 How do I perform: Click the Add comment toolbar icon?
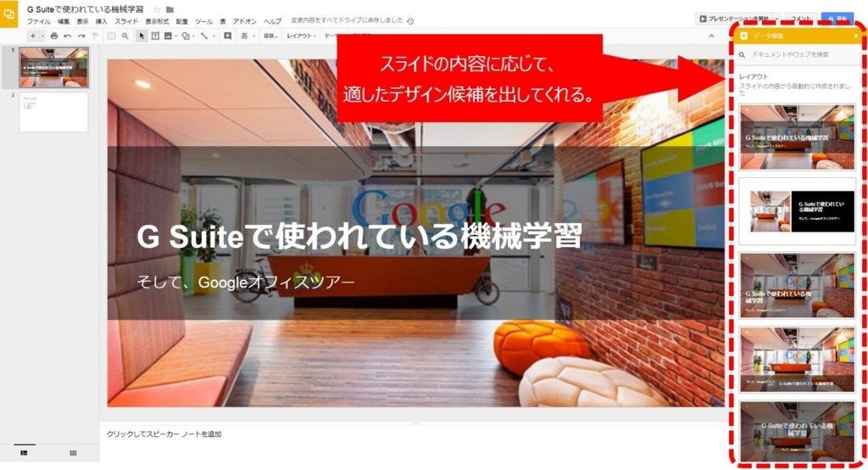coord(227,36)
